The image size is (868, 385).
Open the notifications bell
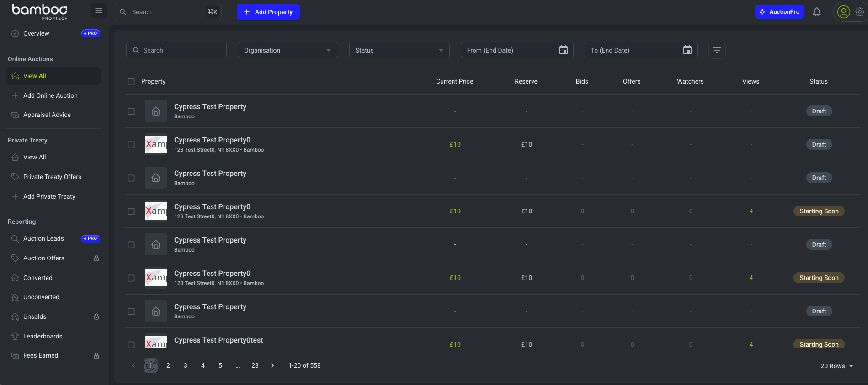pos(816,12)
